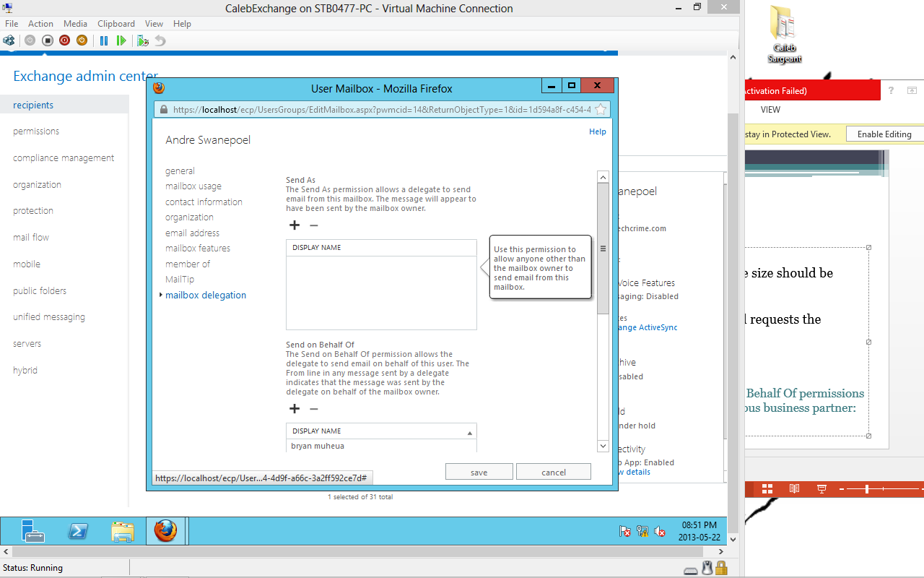
Task: Remove a delegate under Send As
Action: [314, 225]
